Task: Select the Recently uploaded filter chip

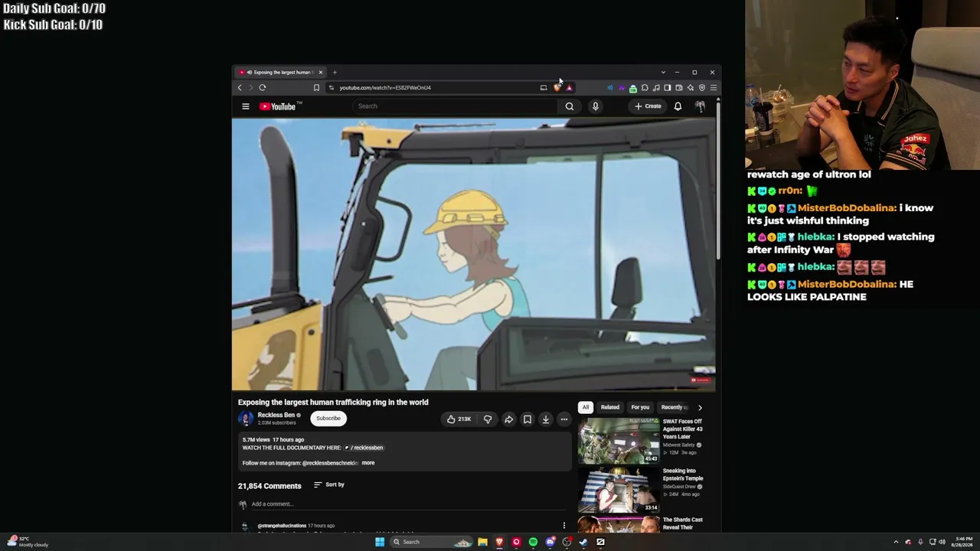Action: [x=674, y=407]
